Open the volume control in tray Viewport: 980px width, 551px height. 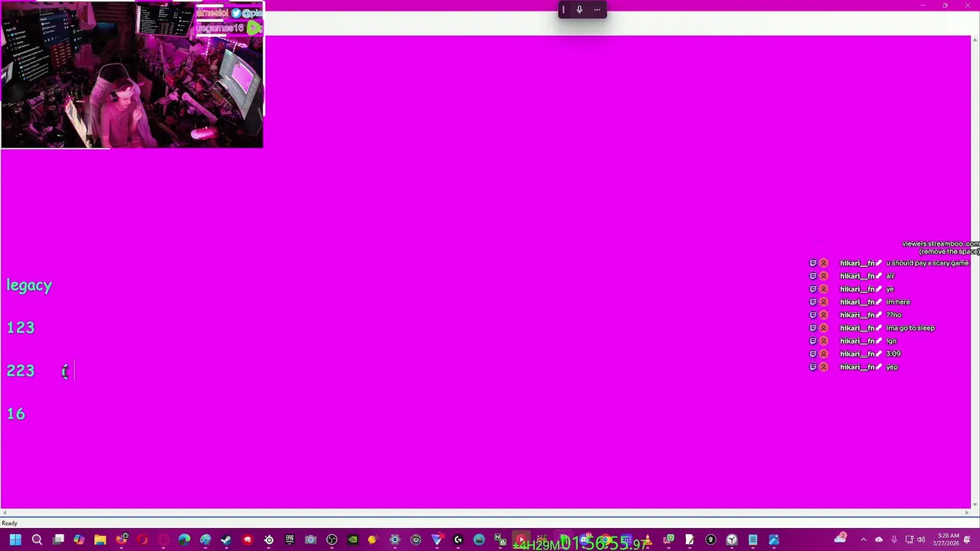[x=921, y=540]
